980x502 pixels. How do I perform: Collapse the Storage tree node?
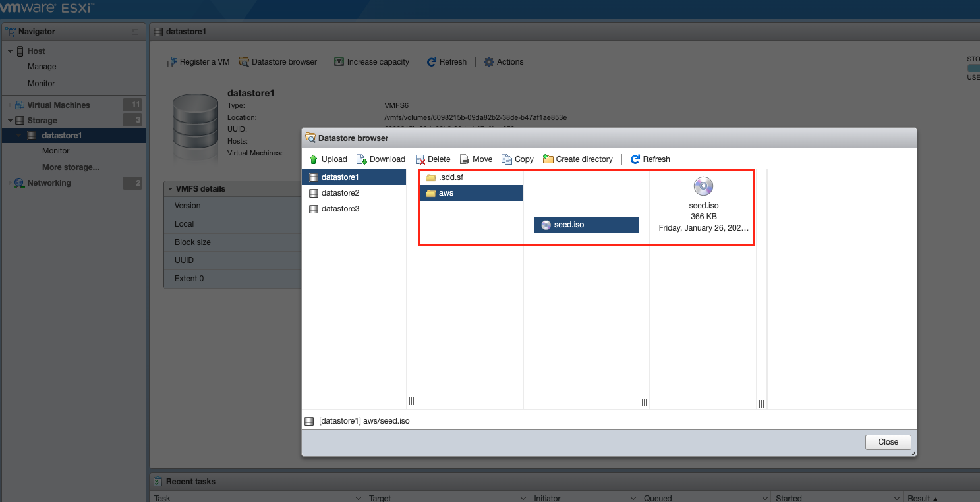[x=10, y=121]
